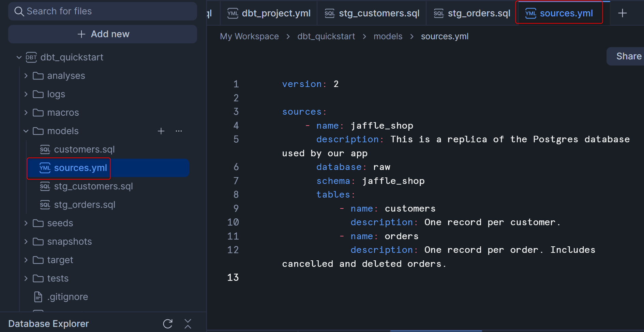
Task: Open the .gitignore file
Action: [68, 297]
